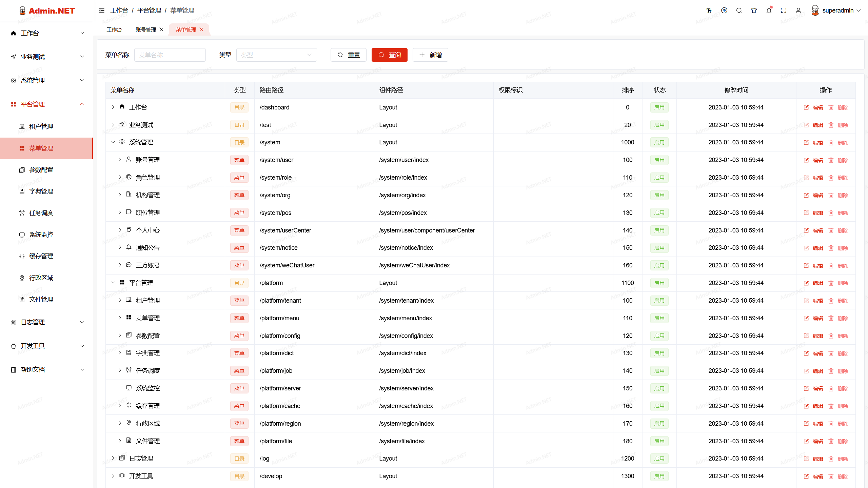This screenshot has height=488, width=868.
Task: Open the superadmin user dropdown
Action: [837, 11]
